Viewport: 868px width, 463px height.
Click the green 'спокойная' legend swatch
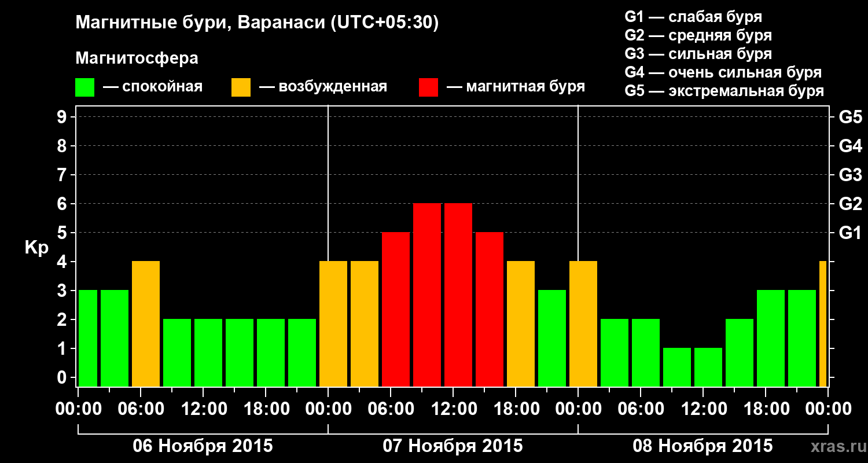(x=85, y=87)
